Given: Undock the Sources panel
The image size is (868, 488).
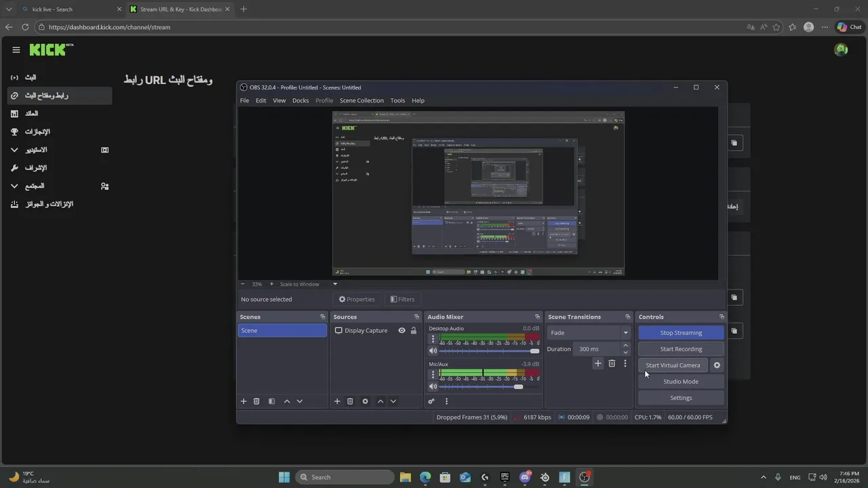Looking at the screenshot, I should coord(416,317).
